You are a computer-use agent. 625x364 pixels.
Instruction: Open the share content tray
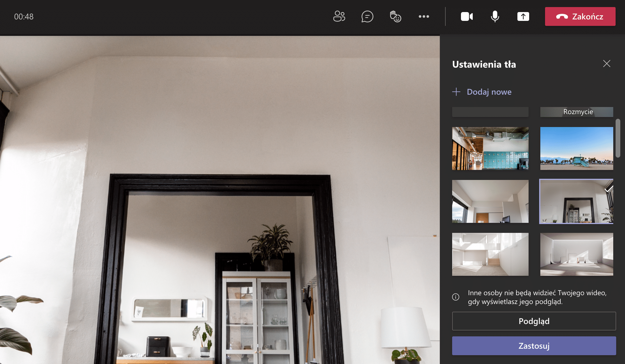(523, 16)
